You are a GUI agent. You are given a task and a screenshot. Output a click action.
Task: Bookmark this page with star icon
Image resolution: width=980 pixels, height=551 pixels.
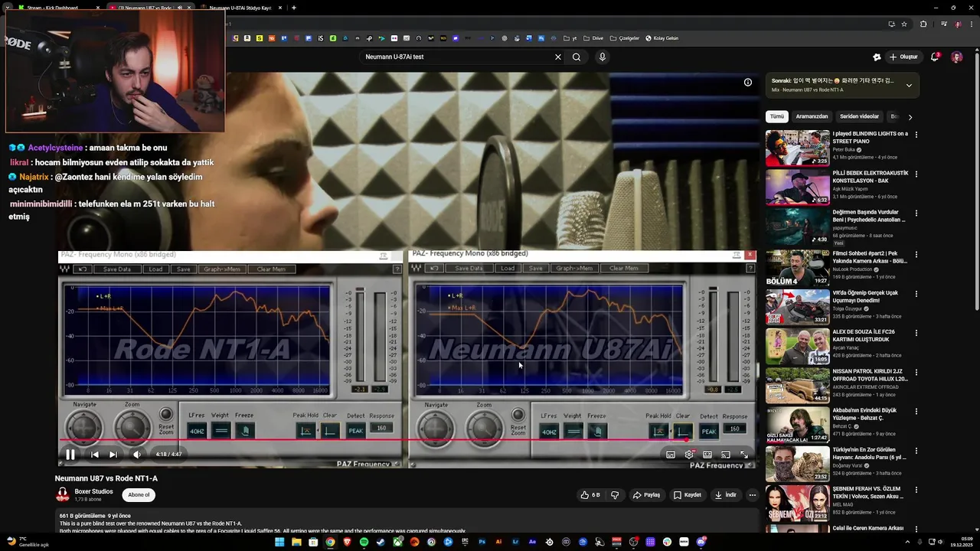click(x=904, y=24)
